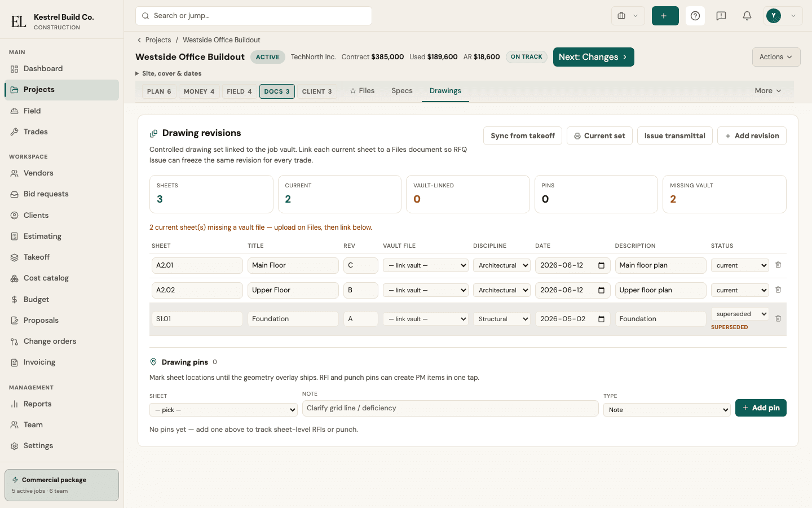Viewport: 812px width, 508px height.
Task: Delete sheet A2.02 with trash icon
Action: (x=778, y=290)
